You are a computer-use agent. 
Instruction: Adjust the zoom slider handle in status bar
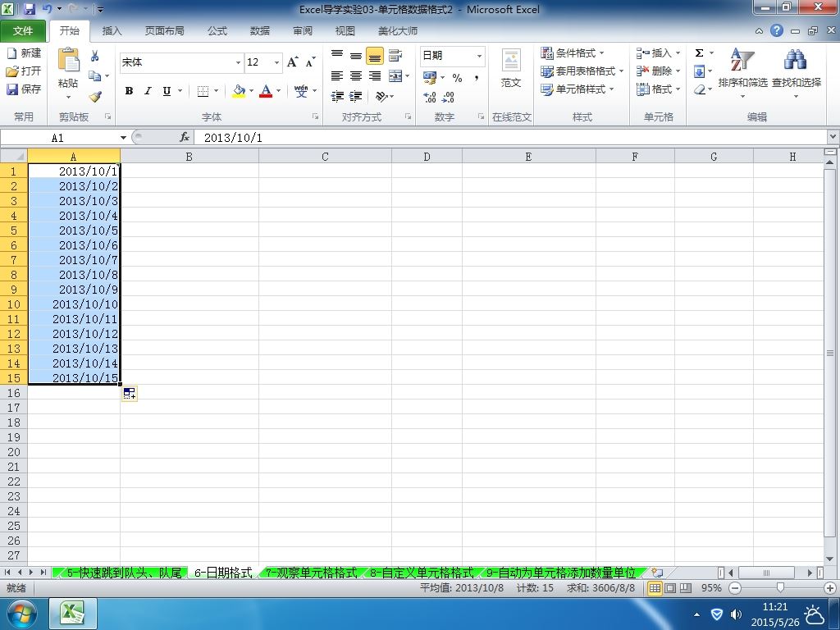coord(780,588)
